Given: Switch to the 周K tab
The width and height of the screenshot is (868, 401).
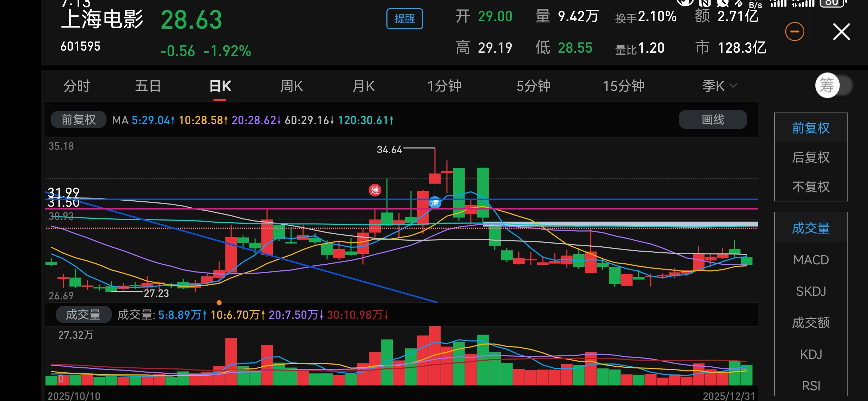Looking at the screenshot, I should coord(291,86).
